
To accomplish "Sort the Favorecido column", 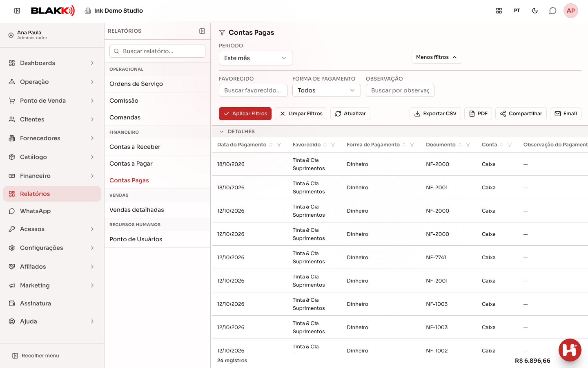I will [x=325, y=145].
